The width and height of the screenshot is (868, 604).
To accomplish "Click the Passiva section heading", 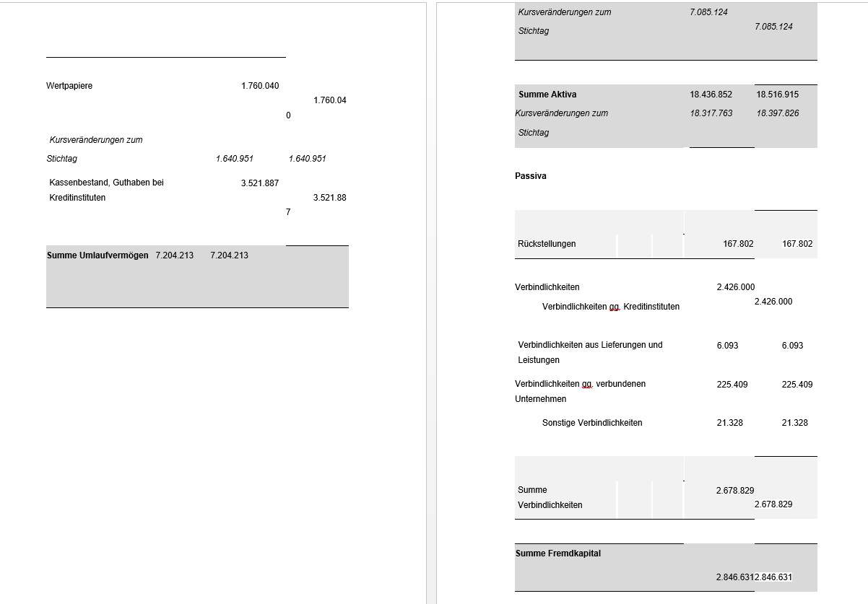I will tap(531, 176).
